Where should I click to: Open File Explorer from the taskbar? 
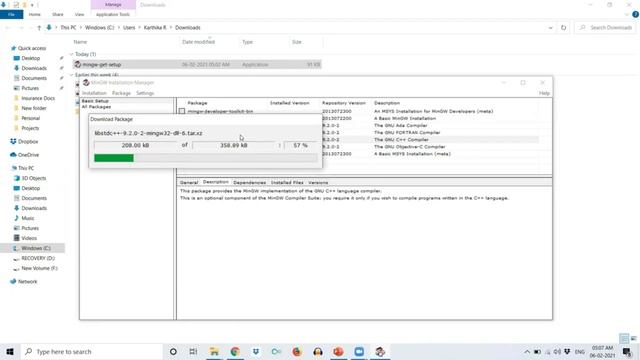tap(214, 351)
